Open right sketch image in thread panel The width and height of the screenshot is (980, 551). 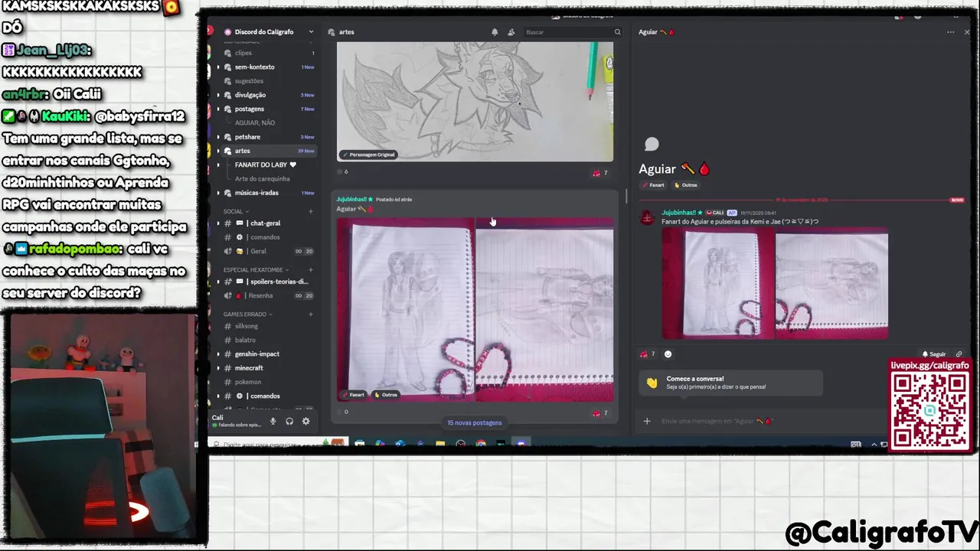click(x=831, y=283)
